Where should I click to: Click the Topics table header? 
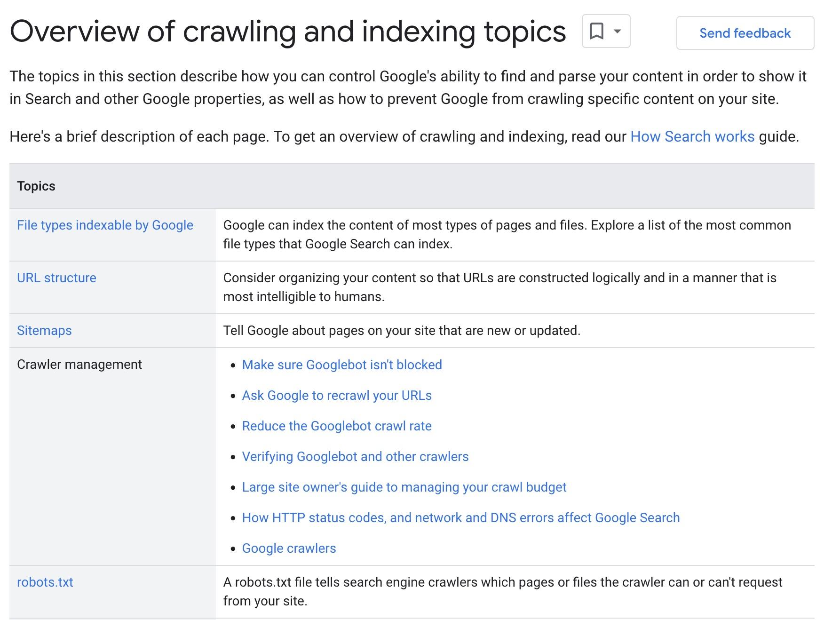pyautogui.click(x=36, y=186)
